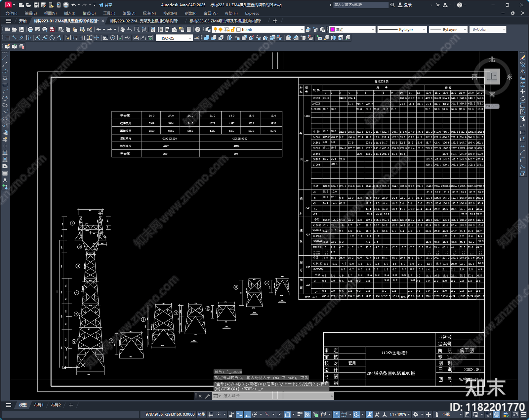Open the second ByLayer lineweight dropdown
Screen dimensions: 529x420
tap(448, 29)
